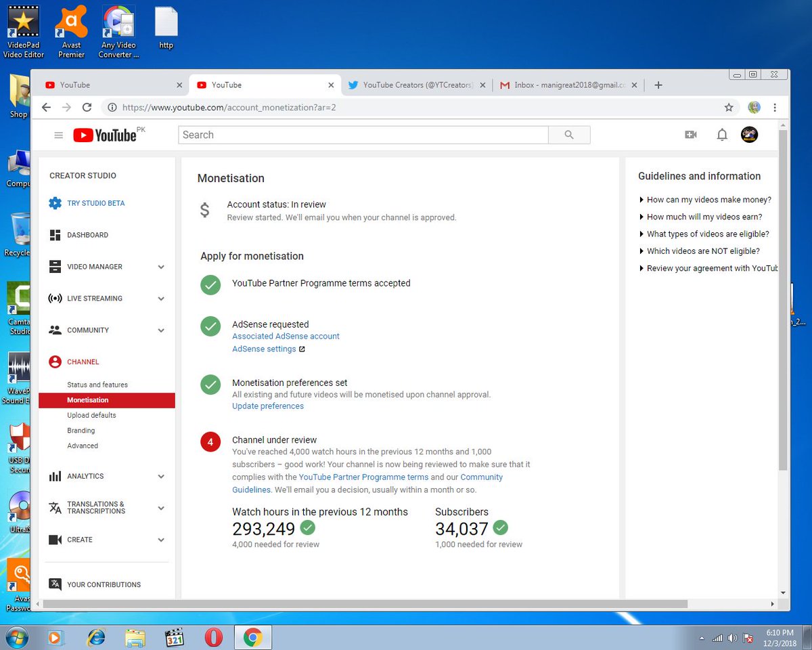Open the Chrome three-dot menu

click(775, 107)
